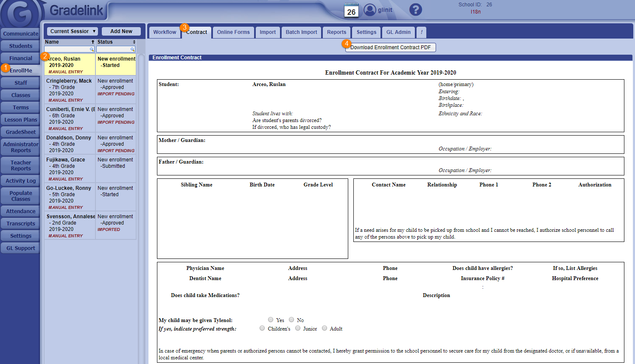The height and width of the screenshot is (364, 635).
Task: Open the Batch Import tab
Action: click(301, 32)
